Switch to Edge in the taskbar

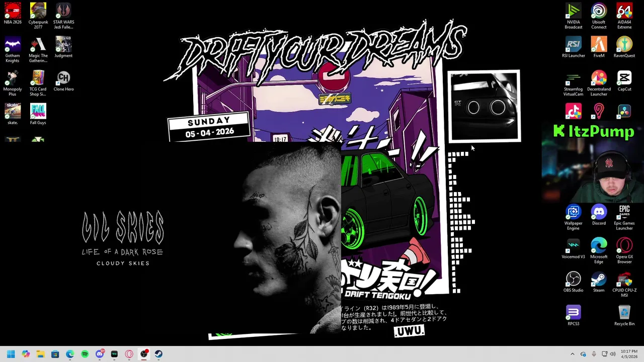70,354
